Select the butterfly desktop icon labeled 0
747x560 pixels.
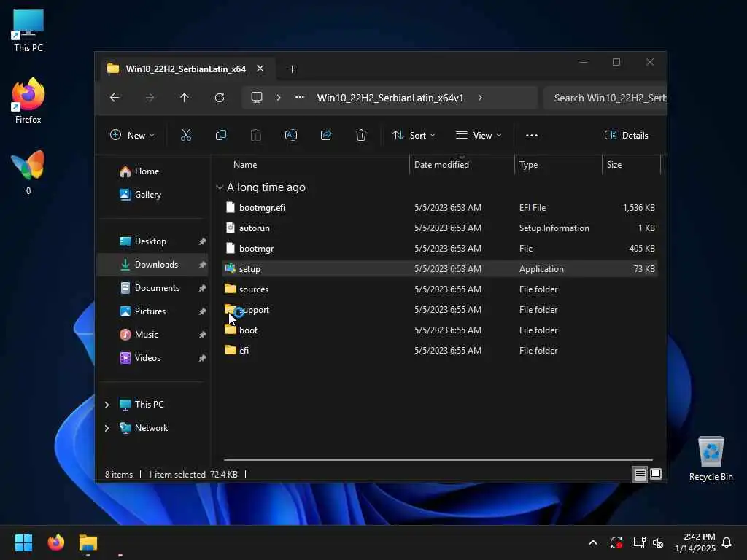click(28, 172)
